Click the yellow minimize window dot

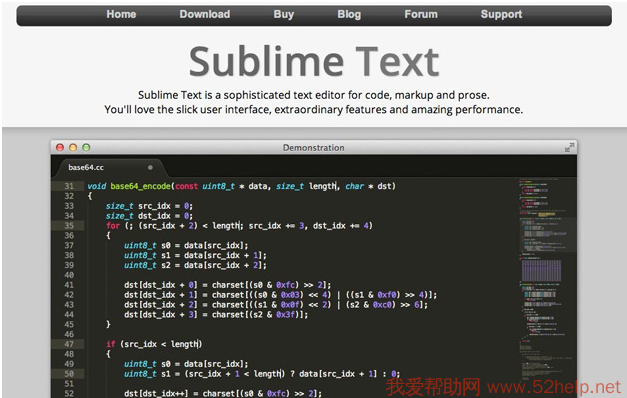pos(73,148)
